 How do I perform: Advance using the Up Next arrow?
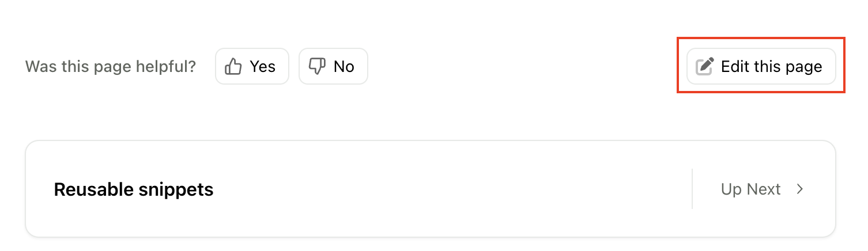[800, 189]
